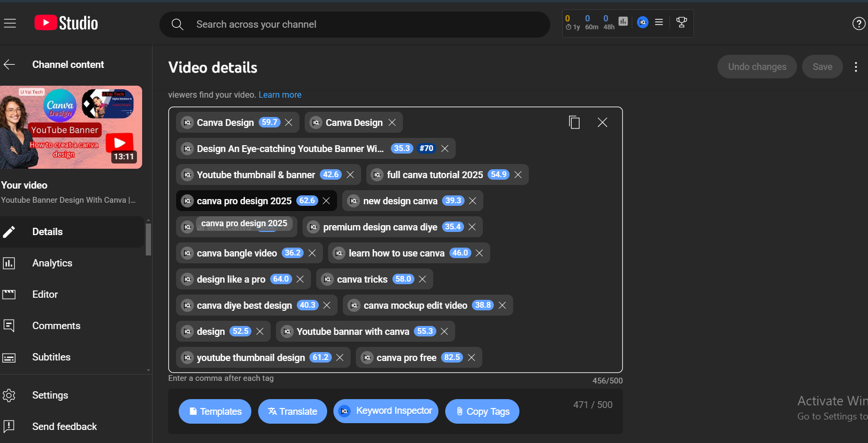868x443 pixels.
Task: Click the search magnifier icon
Action: point(178,25)
